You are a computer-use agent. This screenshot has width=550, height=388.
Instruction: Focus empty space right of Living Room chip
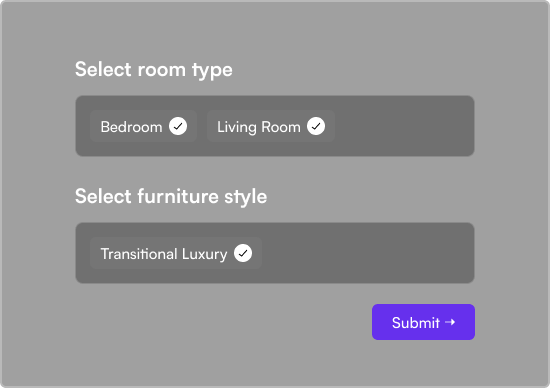403,126
